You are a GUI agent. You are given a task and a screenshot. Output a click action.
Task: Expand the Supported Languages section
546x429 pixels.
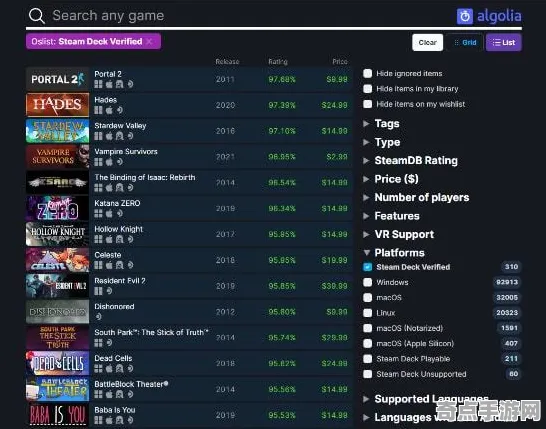pos(426,399)
